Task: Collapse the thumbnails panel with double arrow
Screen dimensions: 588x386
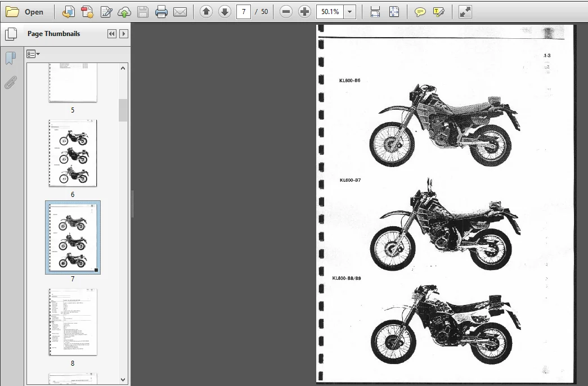Action: click(x=112, y=34)
